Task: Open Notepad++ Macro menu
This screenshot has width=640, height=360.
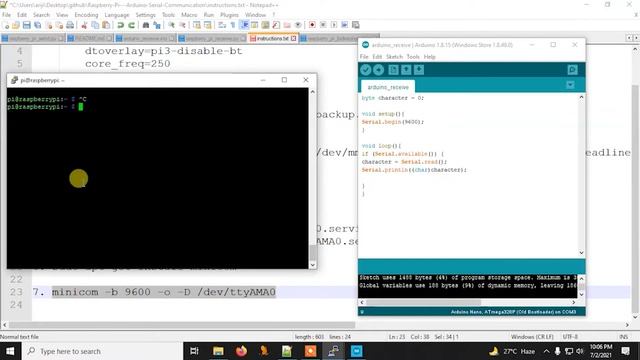Action: (189, 15)
